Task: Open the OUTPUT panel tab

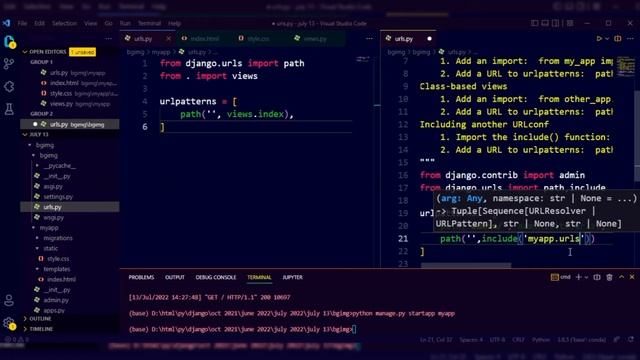Action: click(x=175, y=277)
